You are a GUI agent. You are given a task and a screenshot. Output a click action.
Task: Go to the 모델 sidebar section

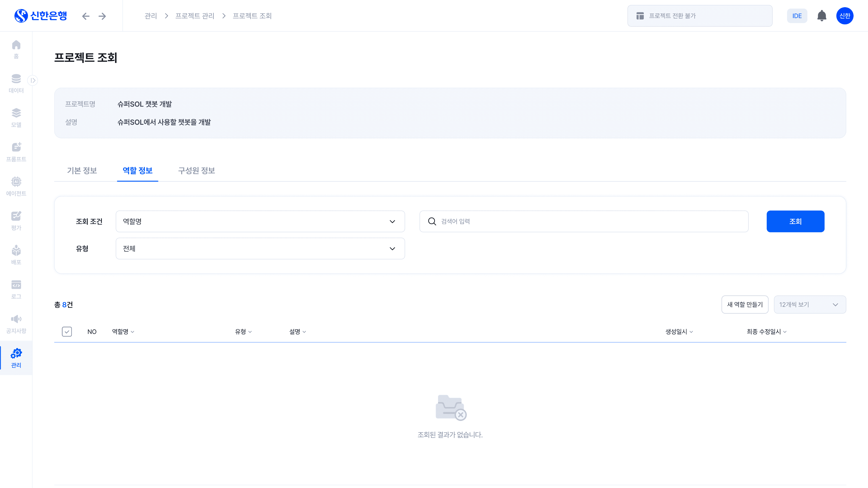click(x=16, y=117)
